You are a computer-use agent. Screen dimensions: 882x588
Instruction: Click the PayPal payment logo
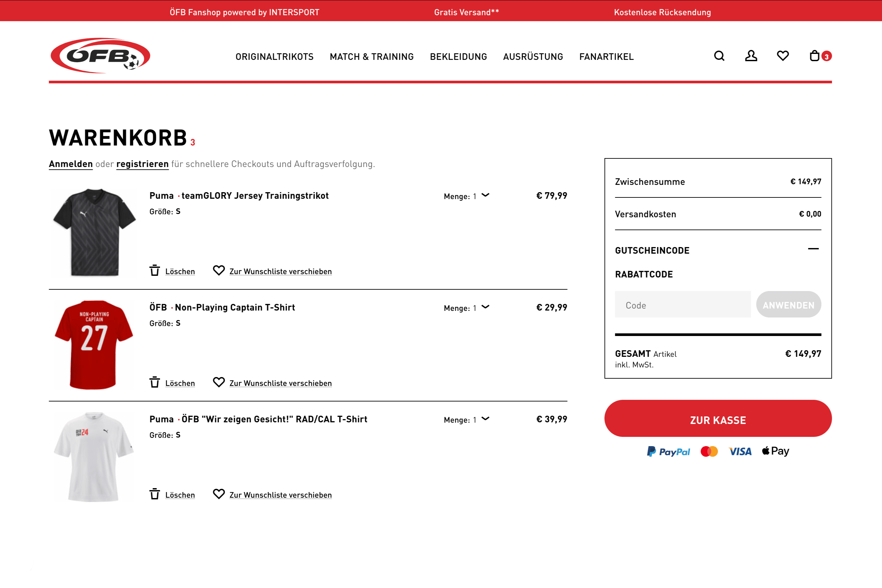coord(668,451)
